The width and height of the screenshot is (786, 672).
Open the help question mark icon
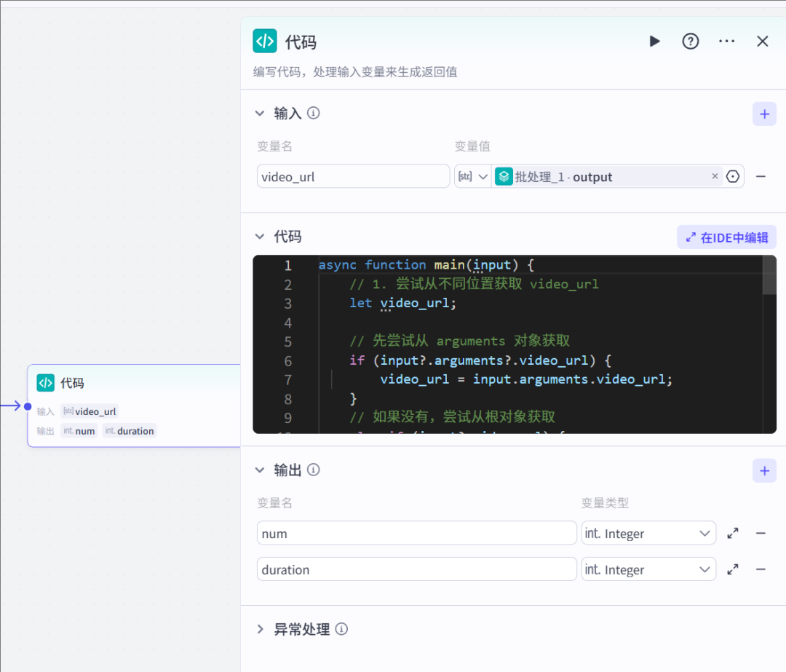click(690, 41)
